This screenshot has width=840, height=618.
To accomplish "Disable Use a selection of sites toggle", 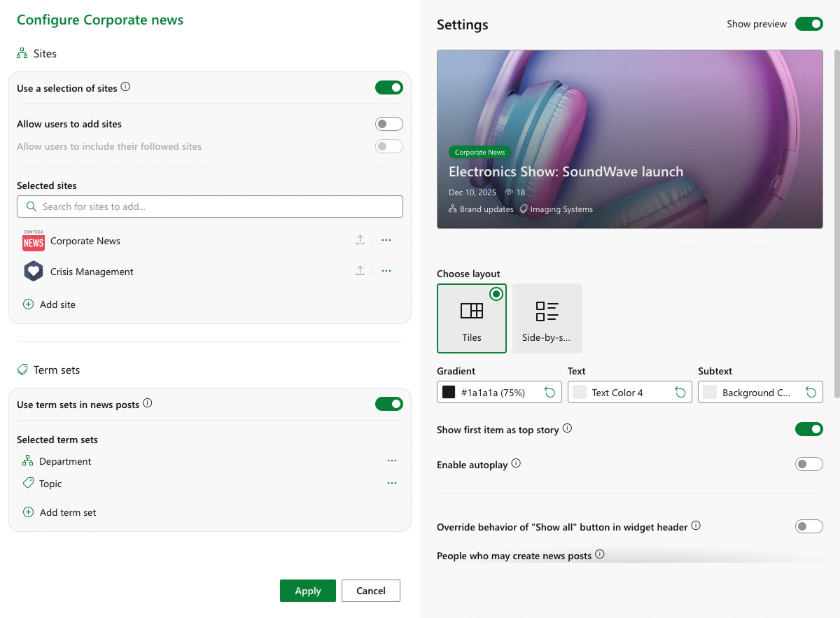I will coord(388,87).
